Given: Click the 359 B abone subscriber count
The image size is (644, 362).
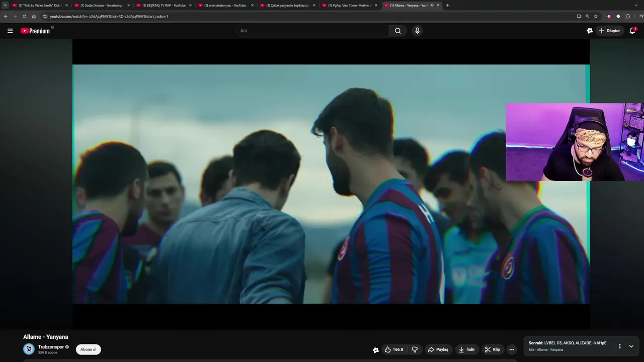Looking at the screenshot, I should (48, 352).
